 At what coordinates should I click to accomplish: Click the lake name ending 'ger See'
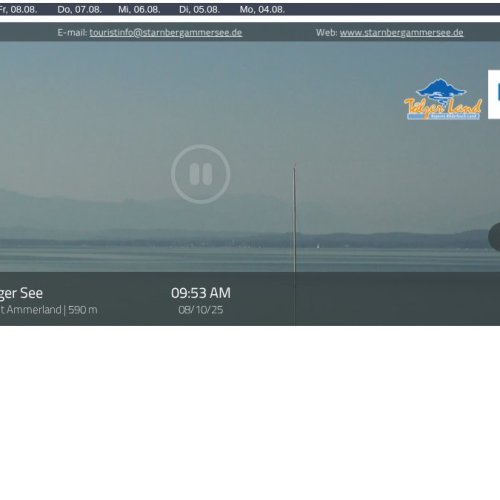click(x=21, y=293)
